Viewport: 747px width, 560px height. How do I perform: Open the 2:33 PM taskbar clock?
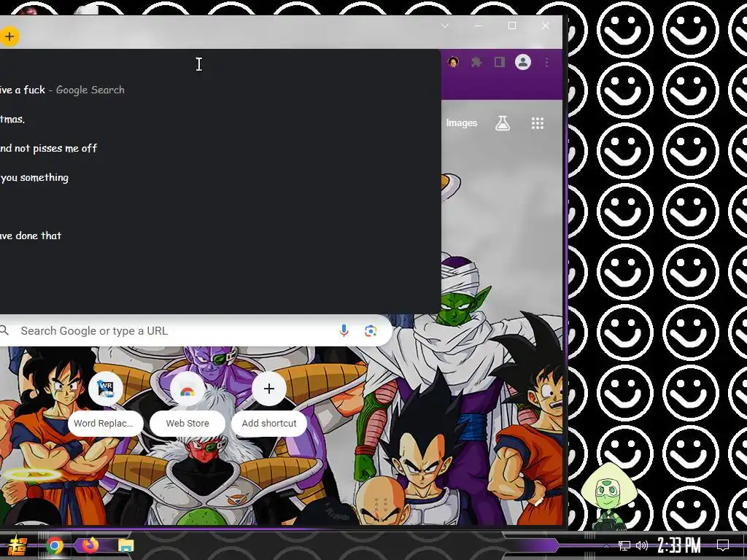pos(679,545)
